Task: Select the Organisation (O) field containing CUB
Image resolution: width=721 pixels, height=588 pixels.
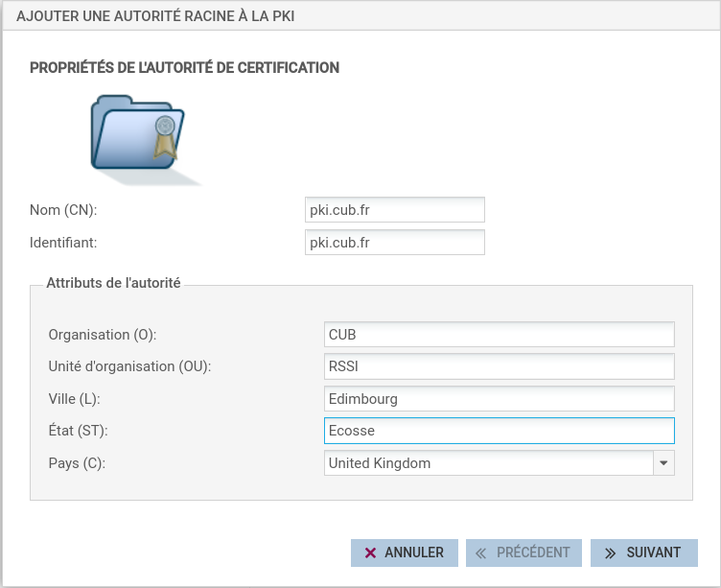Action: (x=499, y=335)
